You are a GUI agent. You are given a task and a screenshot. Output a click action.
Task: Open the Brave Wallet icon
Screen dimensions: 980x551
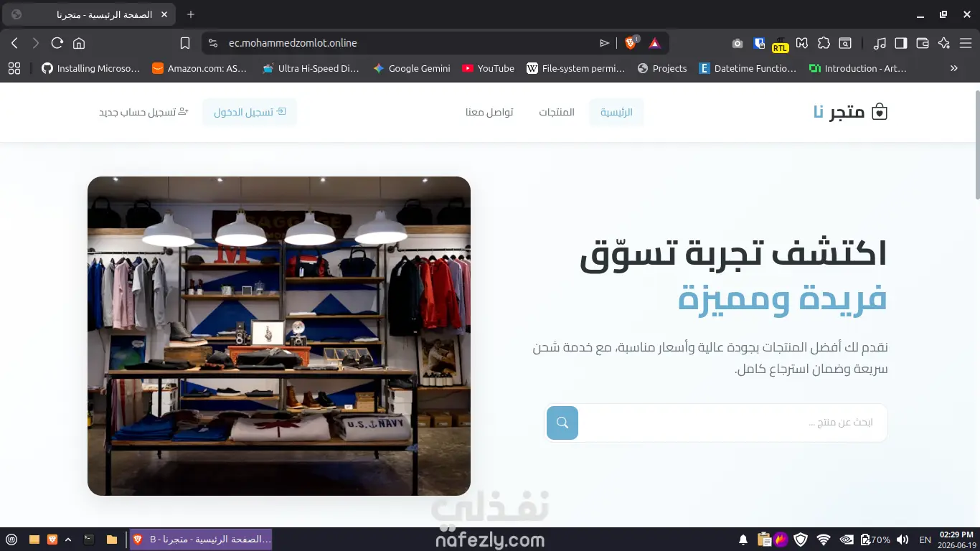[923, 43]
